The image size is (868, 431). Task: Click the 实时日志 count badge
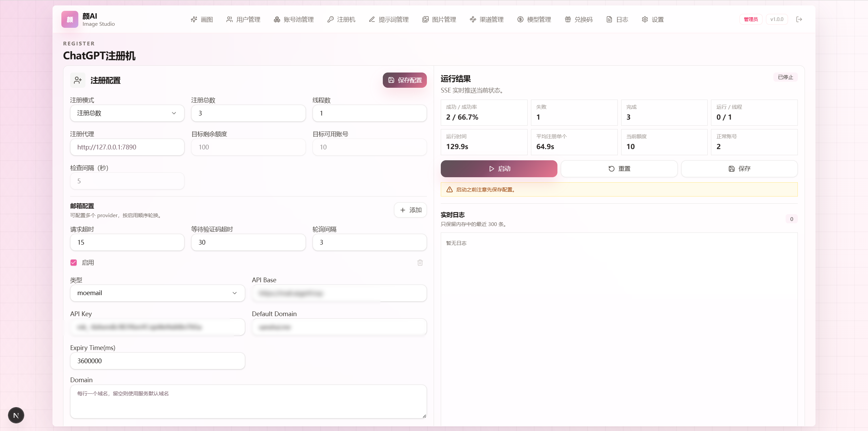coord(792,219)
